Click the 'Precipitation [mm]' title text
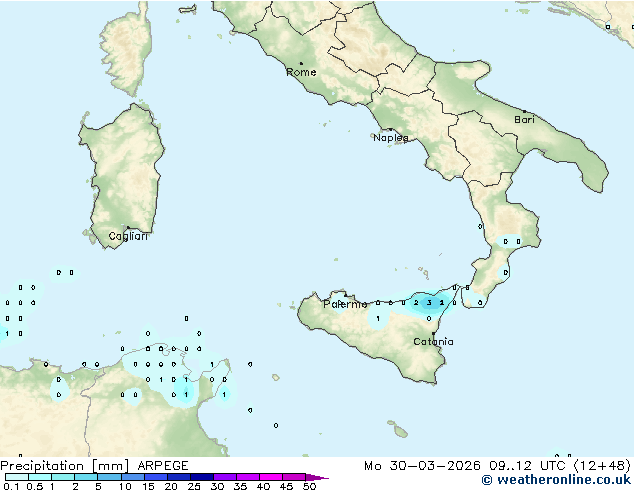Screen dimensions: 634x490 [x=65, y=466]
